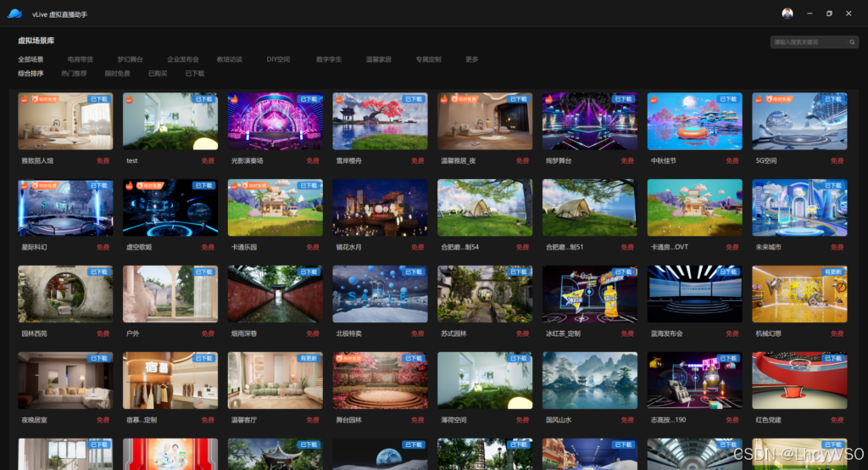Show only 已购买 scenes
The image size is (868, 470).
[158, 73]
